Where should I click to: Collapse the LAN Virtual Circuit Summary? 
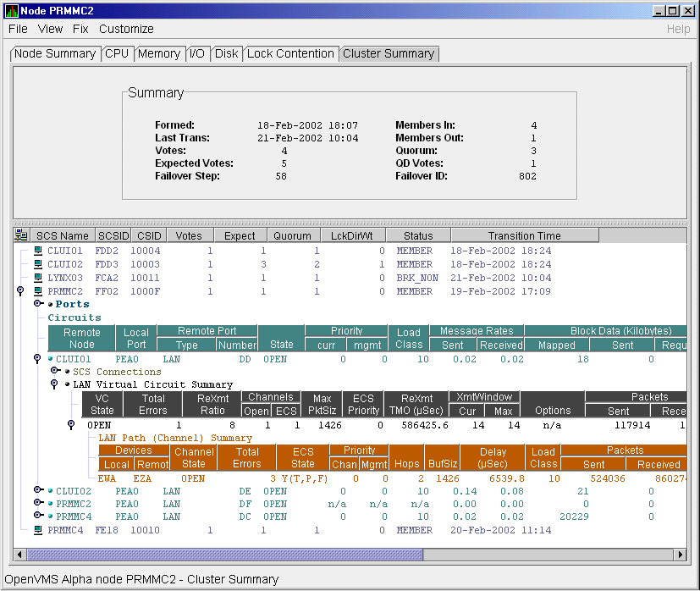[54, 384]
